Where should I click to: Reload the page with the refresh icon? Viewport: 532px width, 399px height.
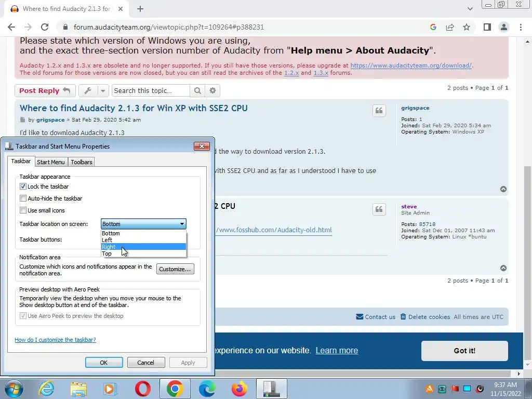pos(45,27)
